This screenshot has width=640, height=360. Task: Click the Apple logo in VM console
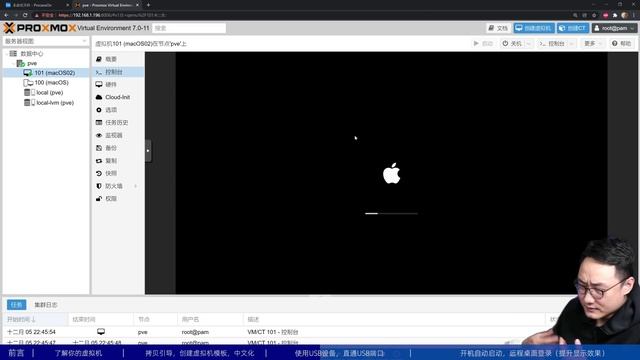pyautogui.click(x=391, y=173)
